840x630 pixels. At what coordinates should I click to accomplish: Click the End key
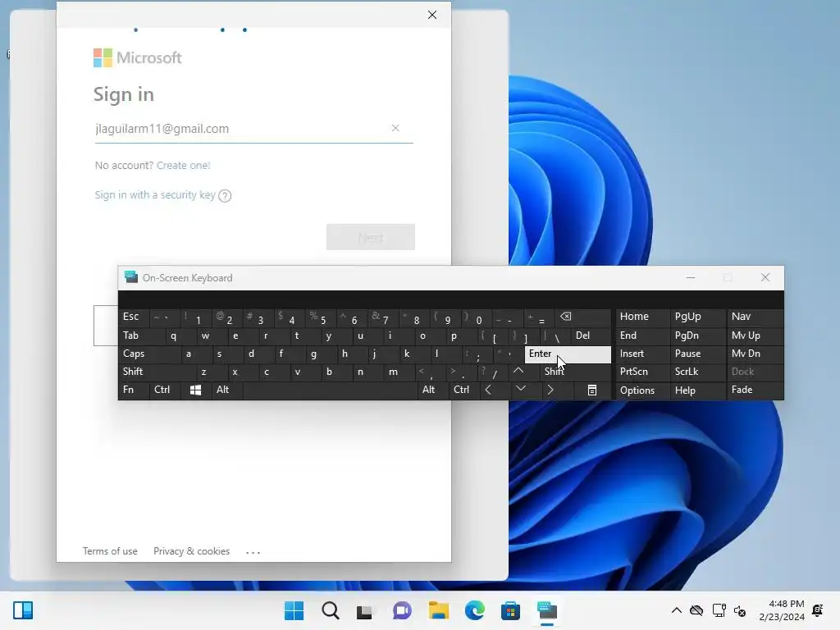pyautogui.click(x=641, y=336)
